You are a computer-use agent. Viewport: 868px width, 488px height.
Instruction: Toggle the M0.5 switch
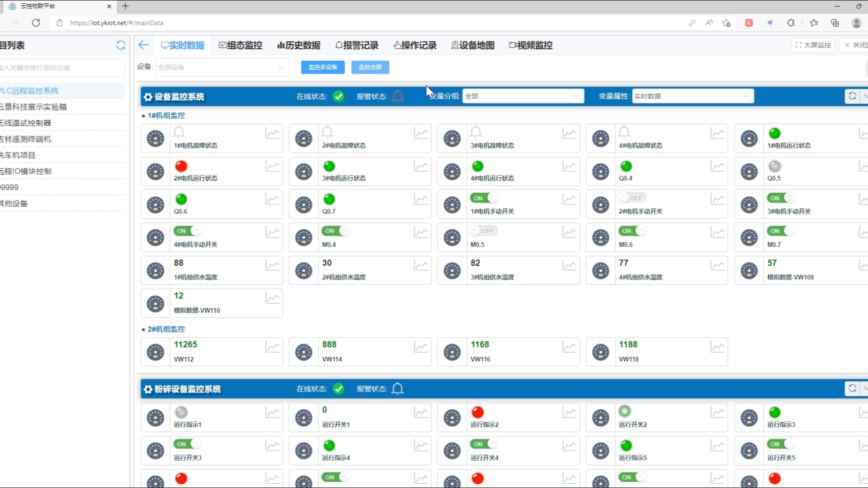pyautogui.click(x=484, y=231)
